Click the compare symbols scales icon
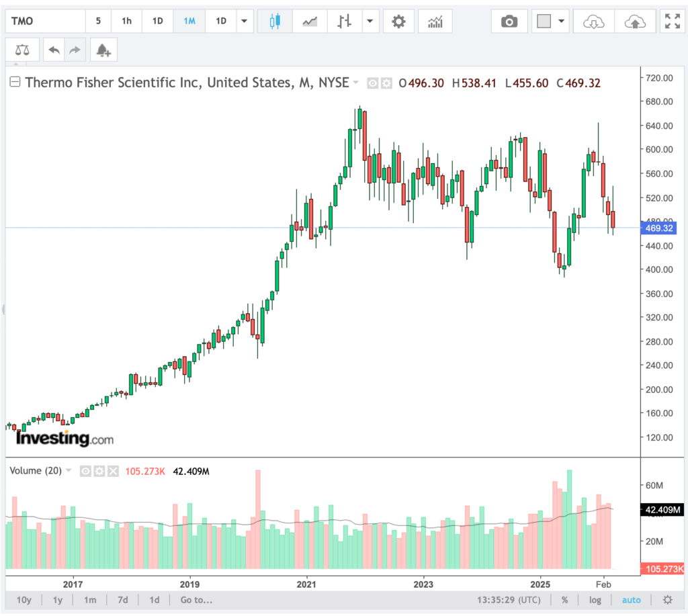This screenshot has height=616, width=688. pyautogui.click(x=22, y=50)
